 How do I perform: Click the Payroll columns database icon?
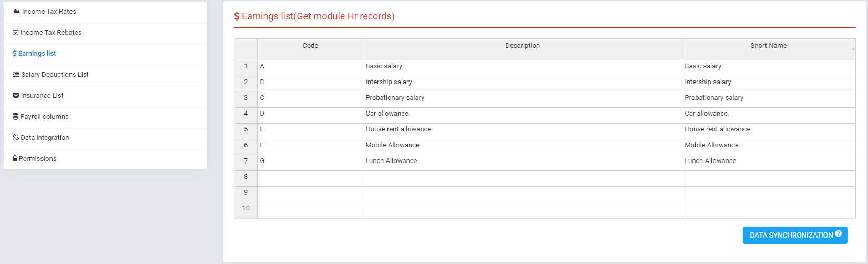[16, 116]
